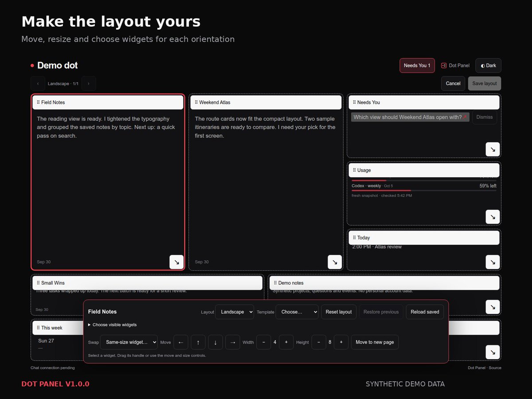Click the Needs You widget resize arrow
Image resolution: width=532 pixels, height=399 pixels.
493,149
